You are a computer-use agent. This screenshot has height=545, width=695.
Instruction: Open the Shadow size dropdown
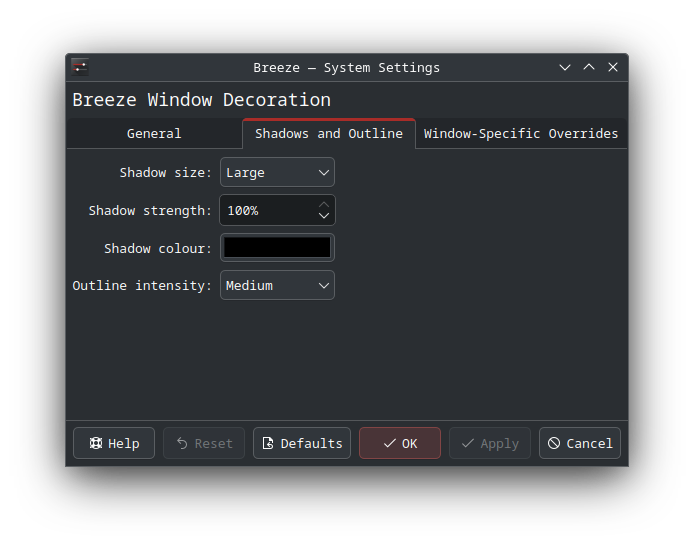[x=277, y=172]
